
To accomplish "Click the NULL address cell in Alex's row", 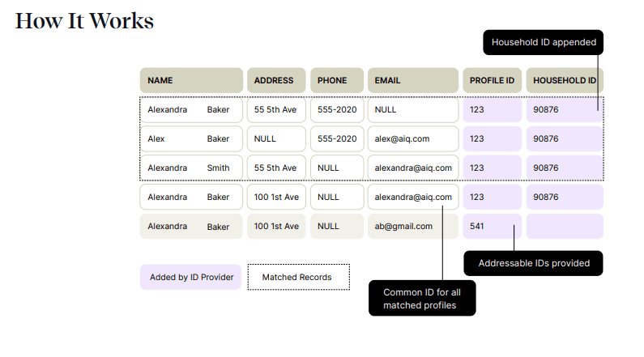I will [276, 138].
